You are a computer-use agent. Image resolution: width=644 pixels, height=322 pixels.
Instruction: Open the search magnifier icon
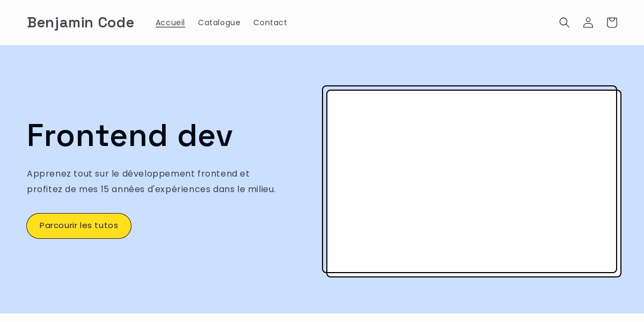(565, 23)
